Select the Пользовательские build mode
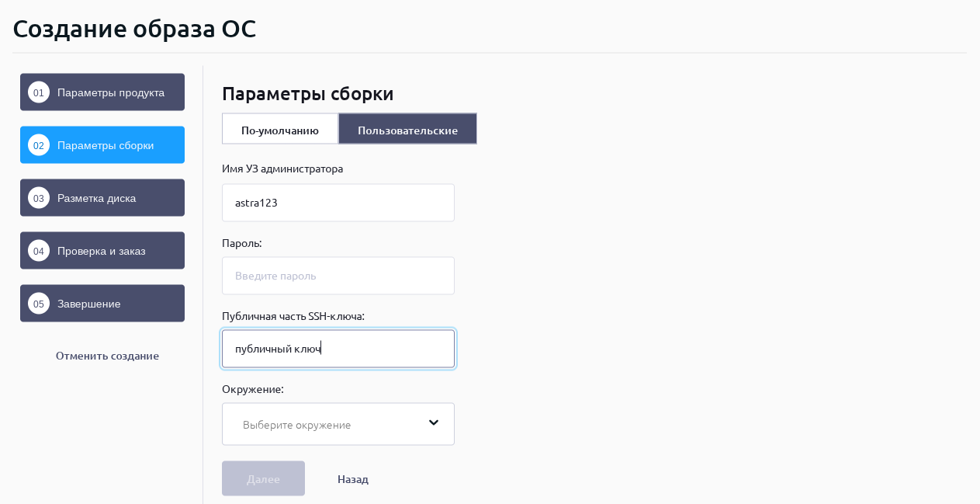Image resolution: width=980 pixels, height=504 pixels. (407, 130)
